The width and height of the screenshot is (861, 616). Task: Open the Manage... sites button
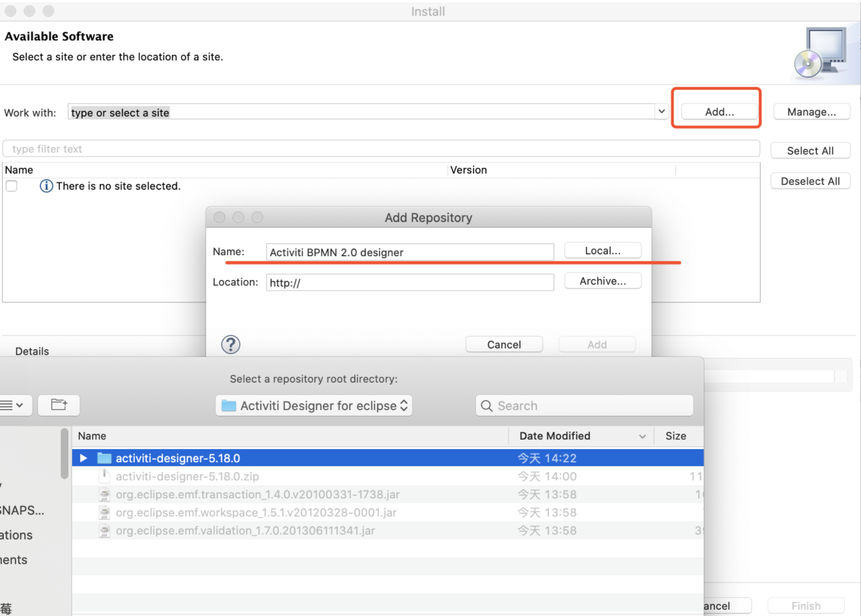click(x=811, y=112)
